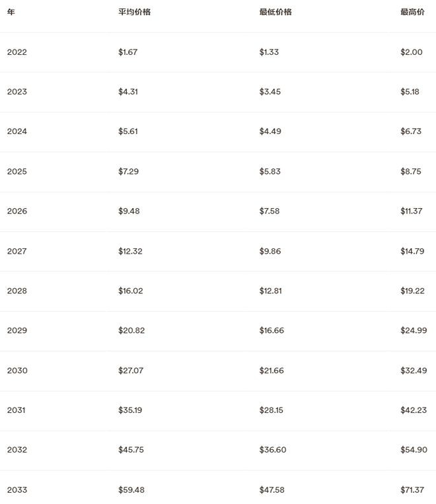Screen dimensions: 436x504
Task: Click the average price $59.48
Action: [131, 490]
